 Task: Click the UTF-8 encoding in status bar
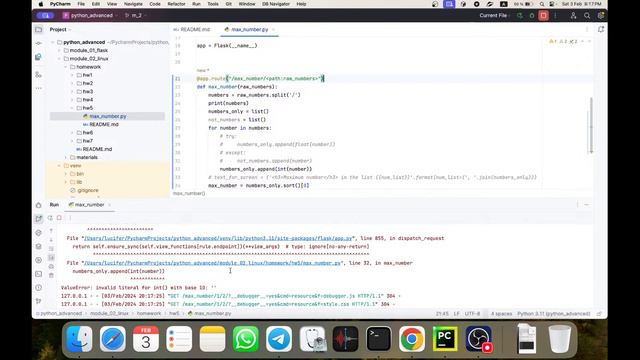tap(472, 314)
